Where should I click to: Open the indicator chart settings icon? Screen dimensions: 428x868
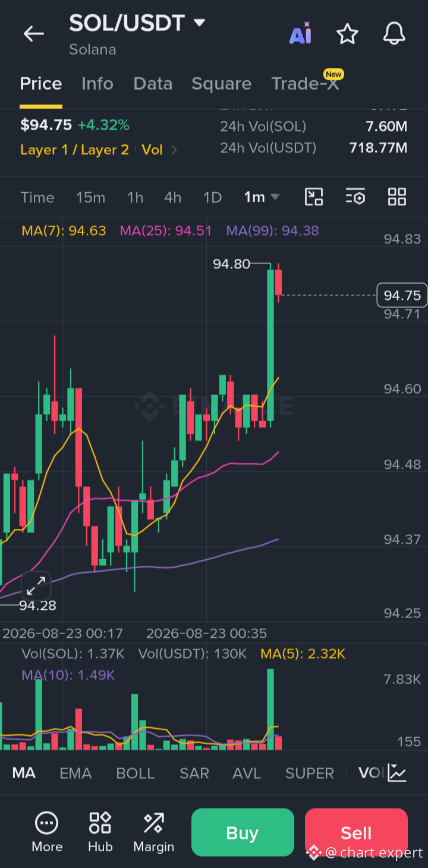397,773
